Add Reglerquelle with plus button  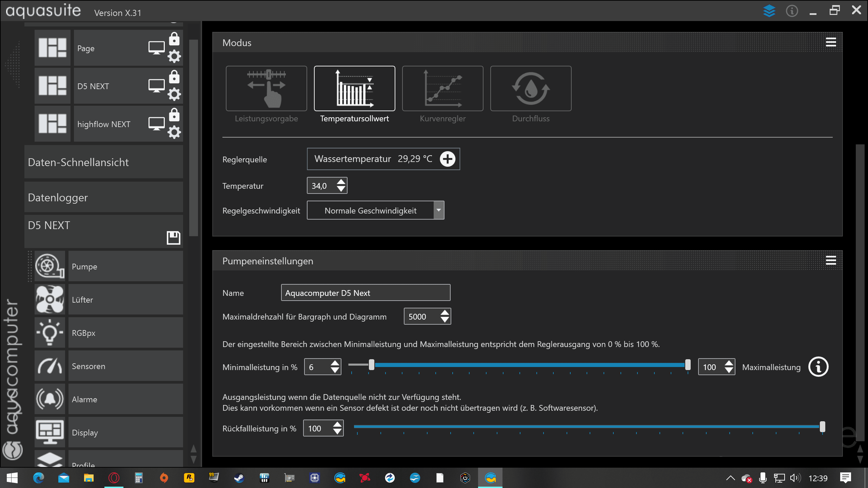pos(448,159)
